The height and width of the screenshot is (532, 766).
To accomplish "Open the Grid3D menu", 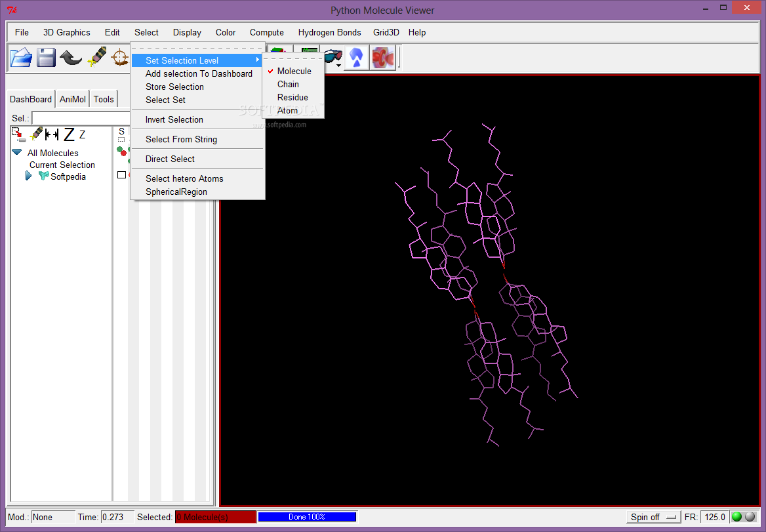I will pyautogui.click(x=386, y=32).
